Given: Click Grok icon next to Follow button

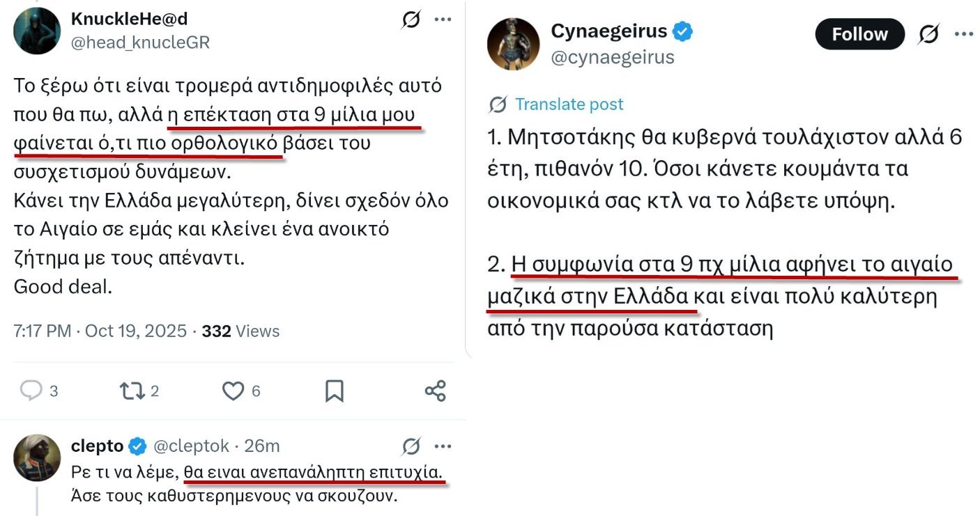Looking at the screenshot, I should (x=928, y=33).
